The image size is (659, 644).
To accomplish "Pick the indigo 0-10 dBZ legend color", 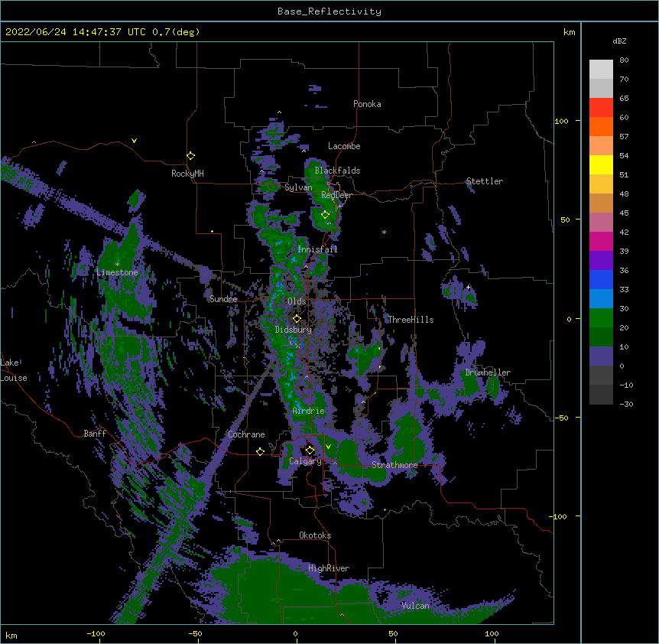I will coord(601,356).
